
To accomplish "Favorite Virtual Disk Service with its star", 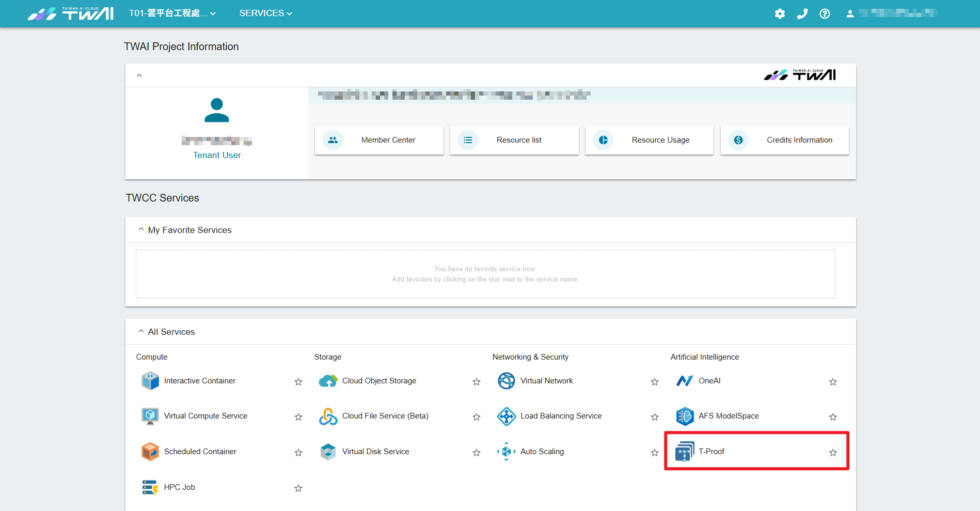I will pyautogui.click(x=477, y=453).
